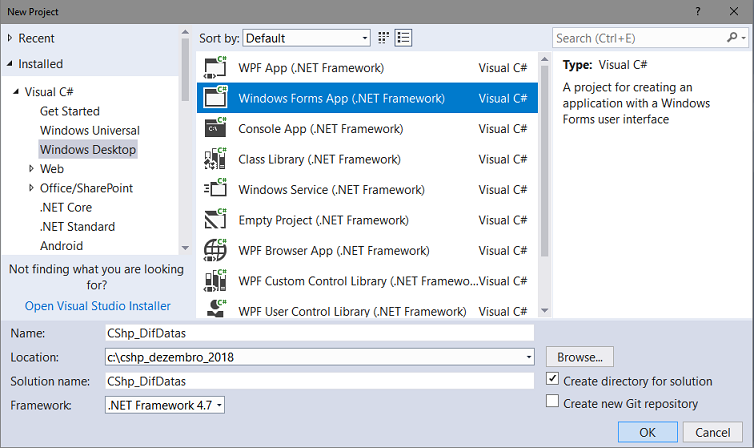The image size is (754, 448).
Task: Click the OK button
Action: coord(648,432)
